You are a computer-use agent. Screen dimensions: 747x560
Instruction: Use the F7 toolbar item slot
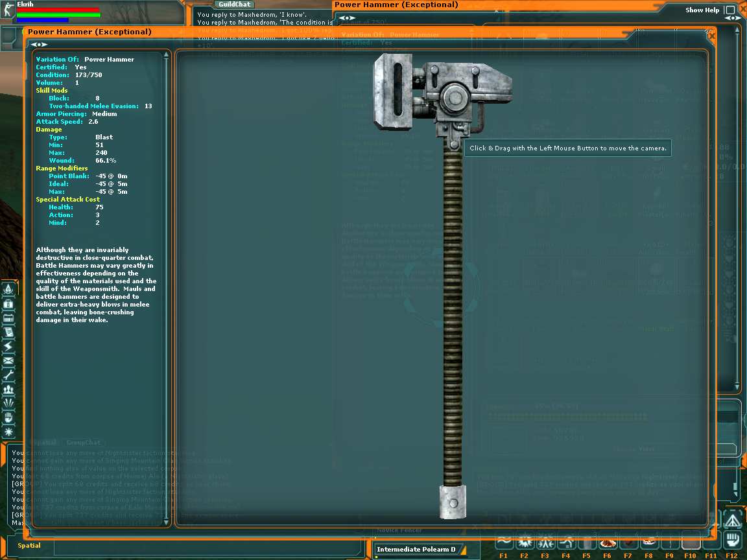click(629, 542)
